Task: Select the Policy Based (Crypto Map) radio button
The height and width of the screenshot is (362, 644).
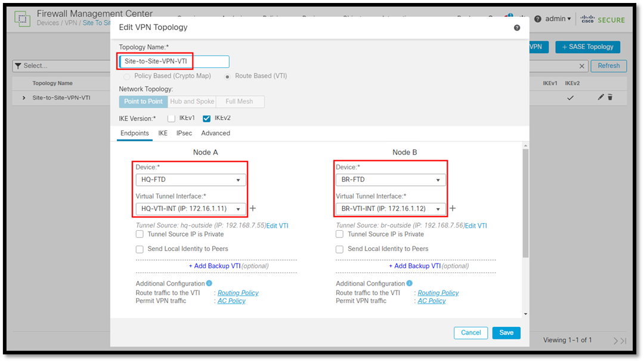Action: pyautogui.click(x=126, y=76)
